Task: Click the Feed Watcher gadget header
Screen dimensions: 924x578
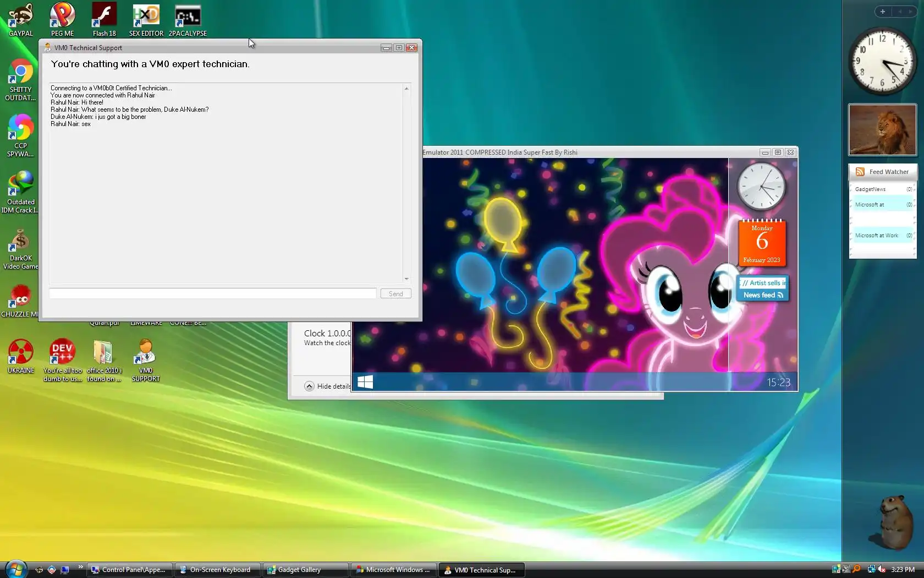Action: [x=882, y=172]
